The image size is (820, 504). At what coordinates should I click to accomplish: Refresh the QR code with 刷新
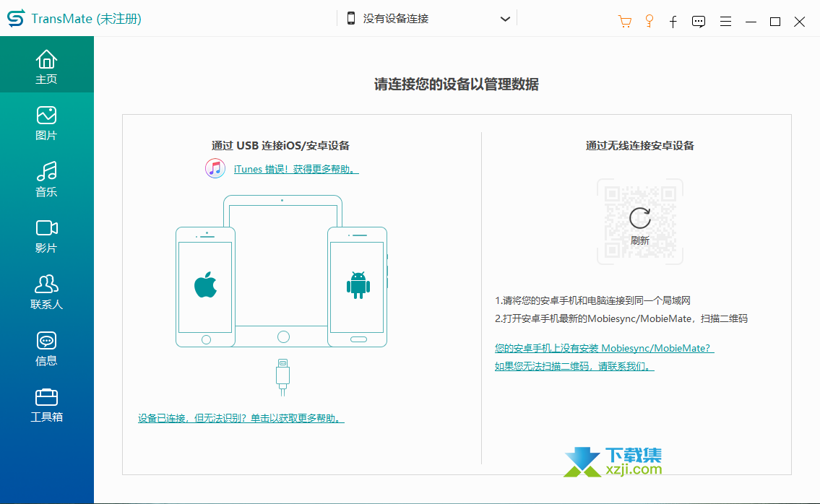tap(639, 225)
